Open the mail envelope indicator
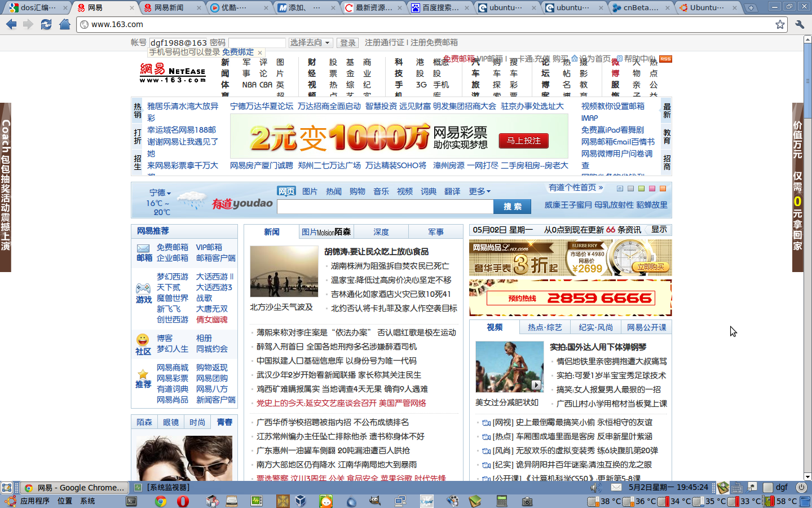This screenshot has width=812, height=508. [616, 487]
